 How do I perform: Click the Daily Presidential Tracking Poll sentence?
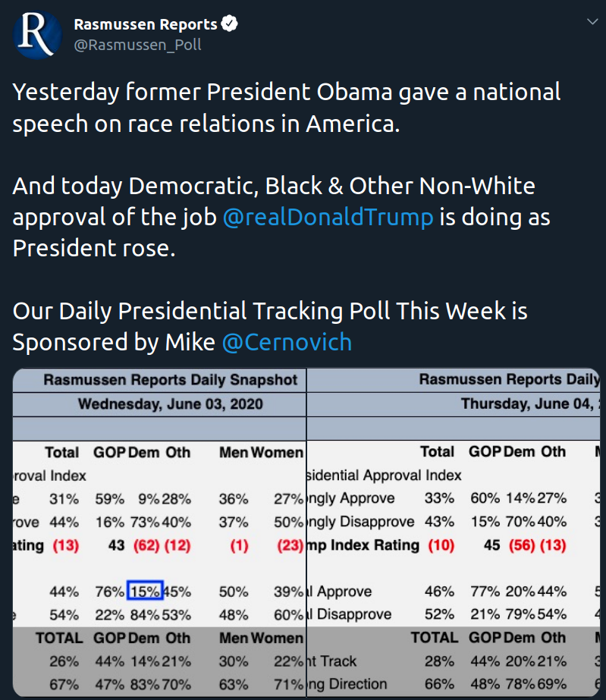270,311
